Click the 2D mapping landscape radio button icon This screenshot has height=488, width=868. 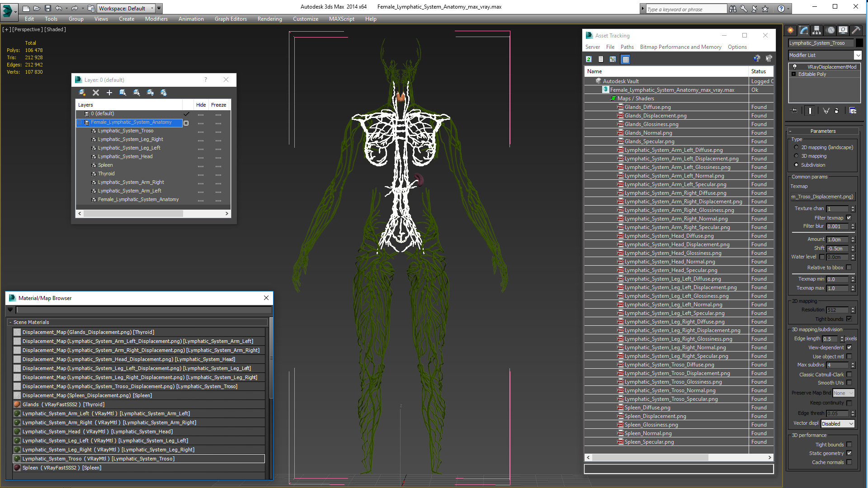pos(797,147)
